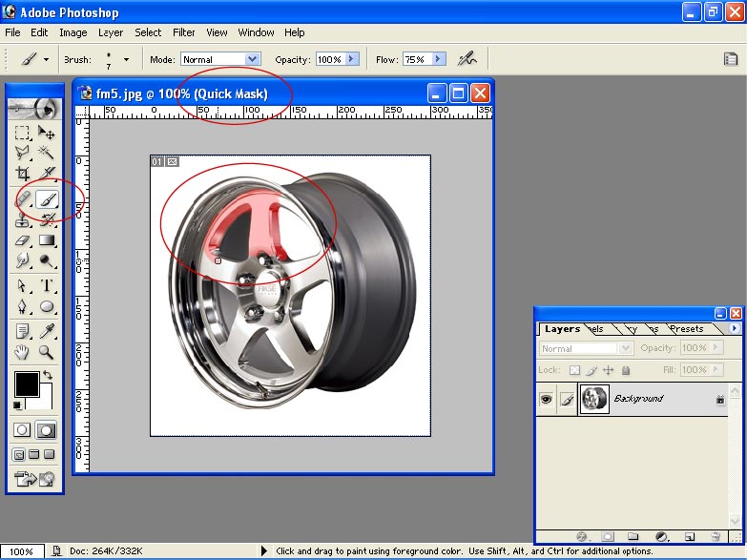Screen dimensions: 747x560
Task: Click the Background layer thumbnail
Action: [x=595, y=399]
